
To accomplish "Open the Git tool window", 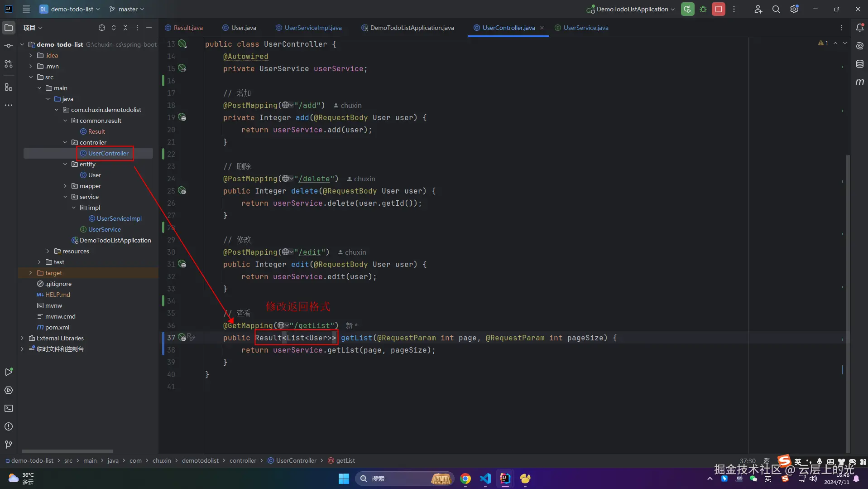I will coord(9,445).
